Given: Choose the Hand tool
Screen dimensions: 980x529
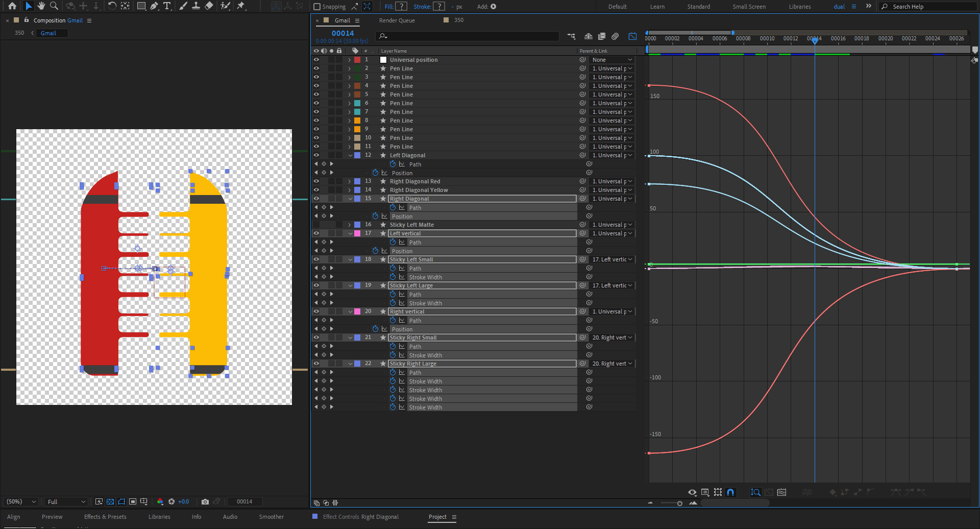Looking at the screenshot, I should click(41, 6).
